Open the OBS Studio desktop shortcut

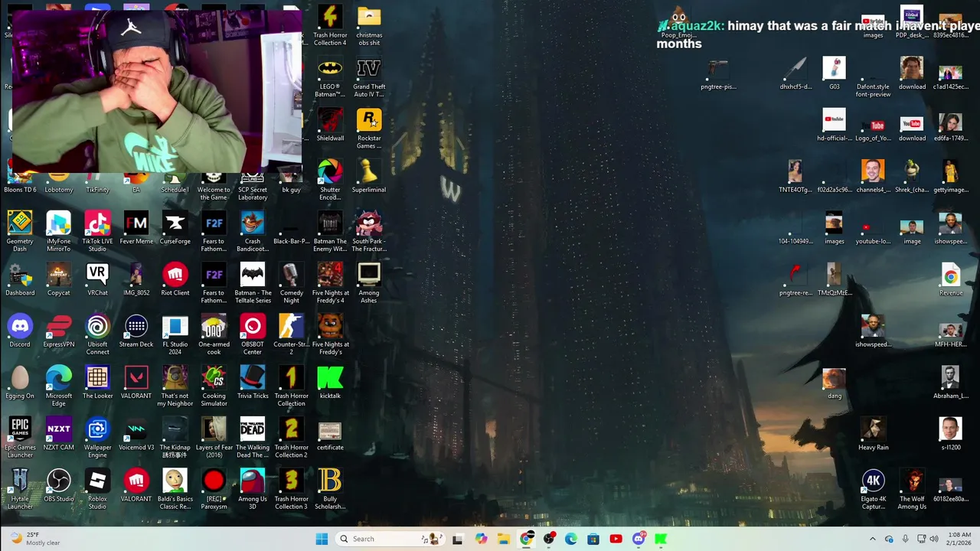pyautogui.click(x=58, y=485)
